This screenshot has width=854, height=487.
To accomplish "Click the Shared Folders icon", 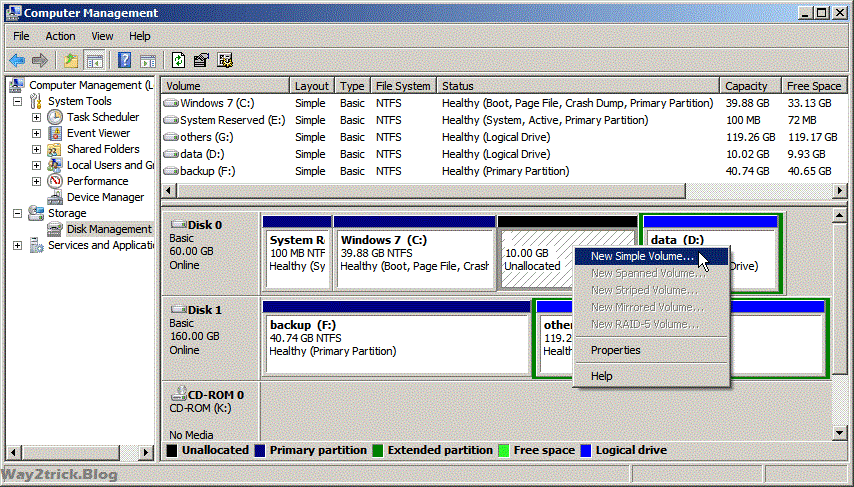I will [x=54, y=149].
